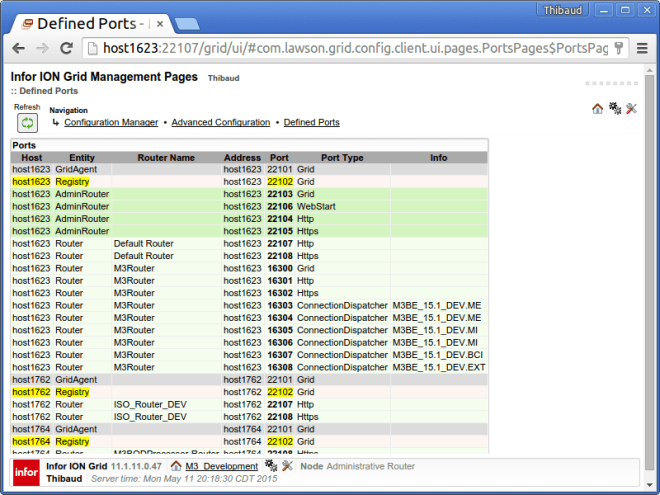Click the tools icon in footer bar

point(287,466)
